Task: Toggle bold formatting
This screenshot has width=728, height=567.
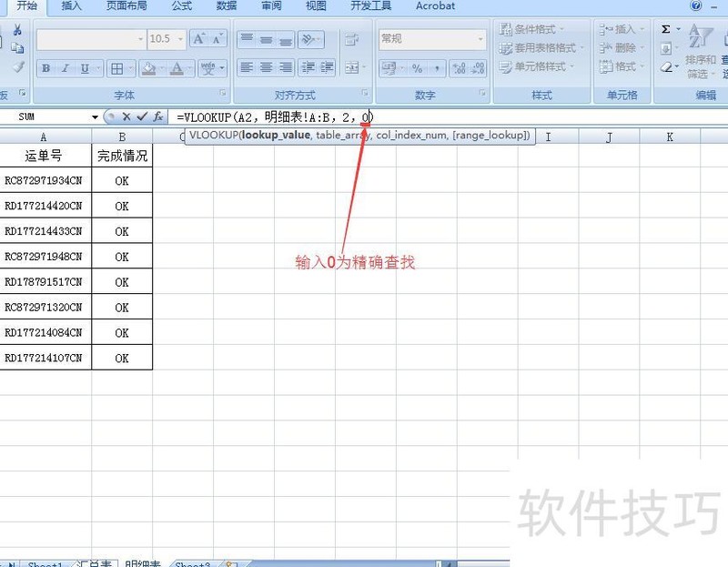Action: click(45, 68)
